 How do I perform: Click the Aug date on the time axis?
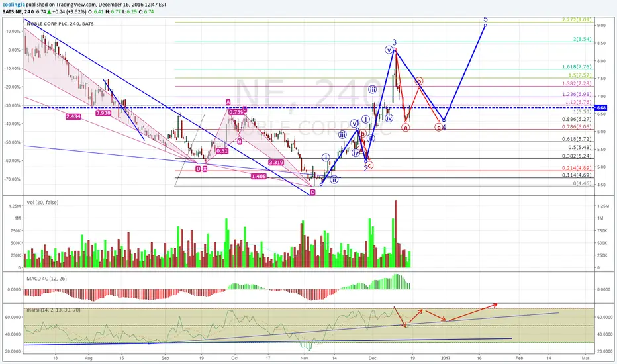click(x=89, y=358)
